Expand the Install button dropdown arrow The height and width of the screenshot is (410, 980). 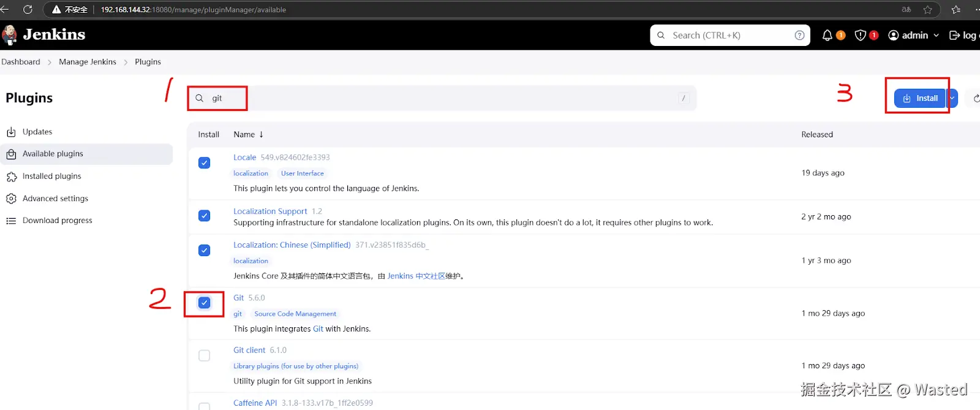pyautogui.click(x=952, y=98)
